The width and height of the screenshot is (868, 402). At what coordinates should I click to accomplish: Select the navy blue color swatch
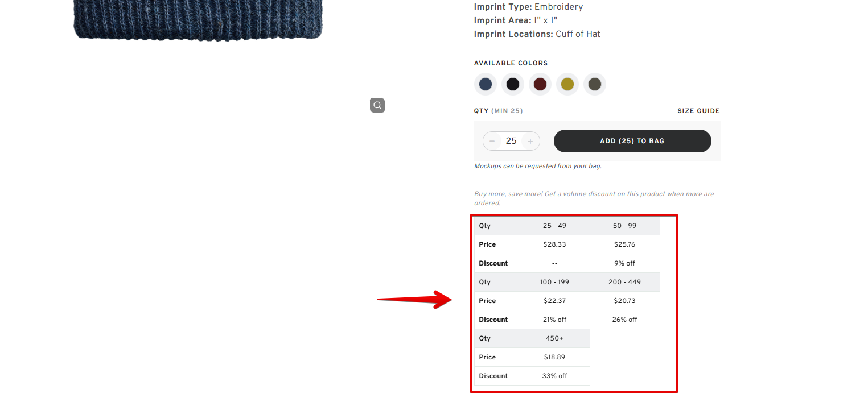point(486,84)
